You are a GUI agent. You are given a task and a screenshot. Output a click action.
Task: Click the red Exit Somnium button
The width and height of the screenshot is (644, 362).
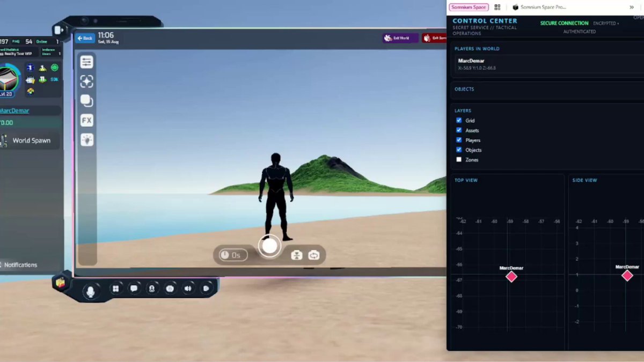(434, 38)
